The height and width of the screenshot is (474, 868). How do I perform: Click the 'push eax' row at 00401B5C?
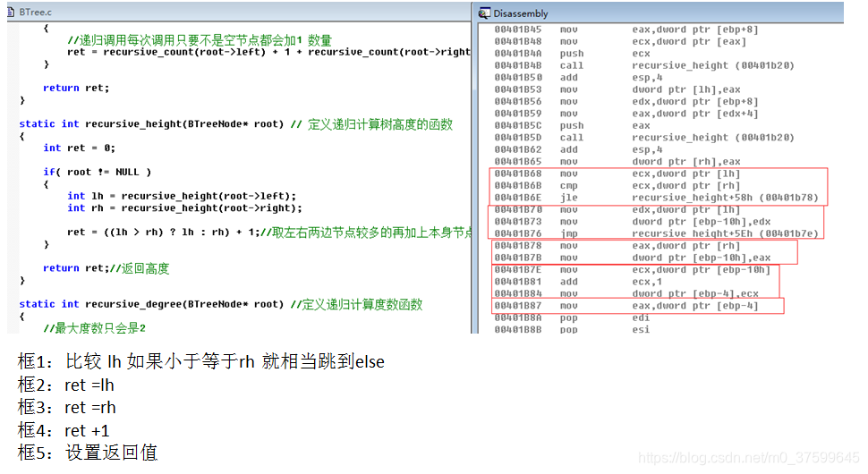tap(572, 125)
